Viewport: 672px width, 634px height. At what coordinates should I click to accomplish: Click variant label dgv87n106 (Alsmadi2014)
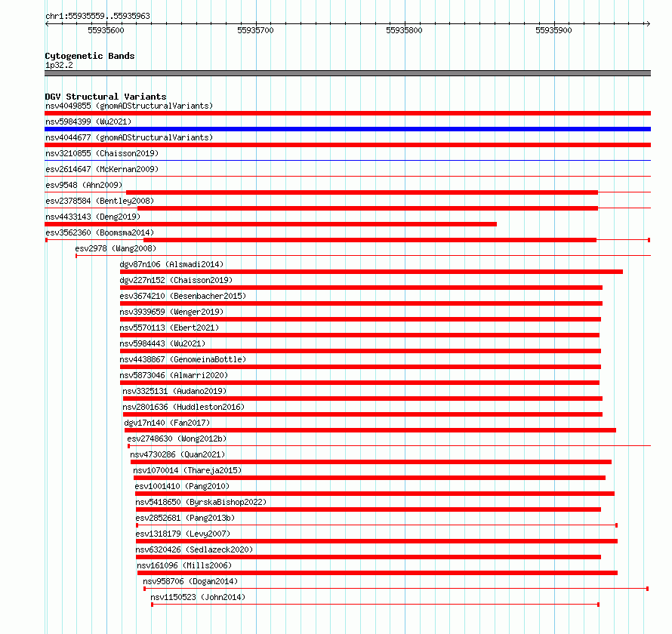coord(171,264)
